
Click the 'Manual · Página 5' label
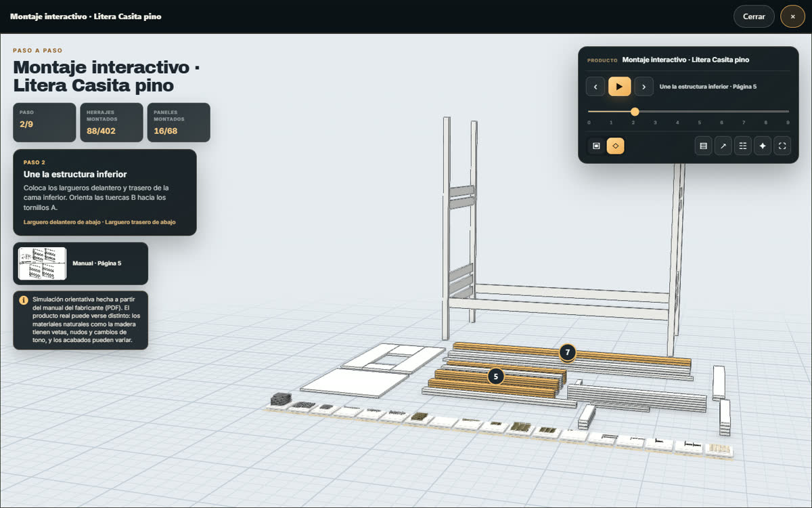click(x=97, y=263)
